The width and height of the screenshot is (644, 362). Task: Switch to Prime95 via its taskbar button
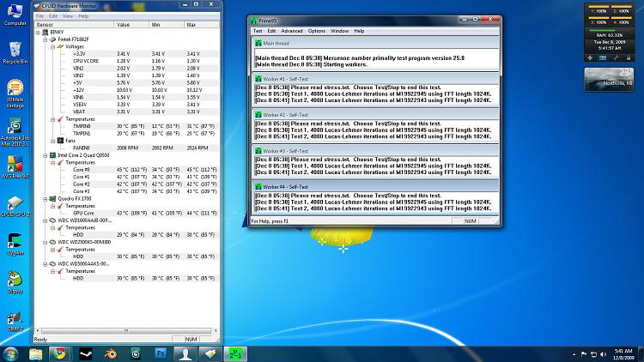(x=235, y=353)
